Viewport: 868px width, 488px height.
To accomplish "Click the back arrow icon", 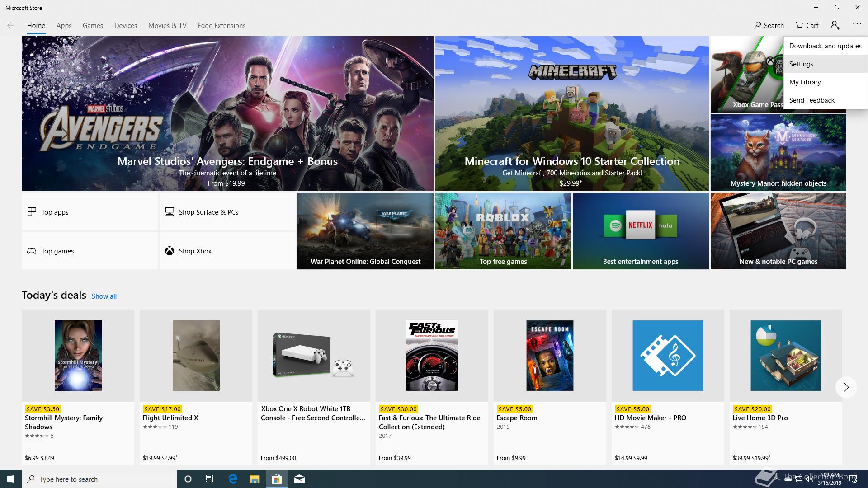I will click(x=11, y=25).
